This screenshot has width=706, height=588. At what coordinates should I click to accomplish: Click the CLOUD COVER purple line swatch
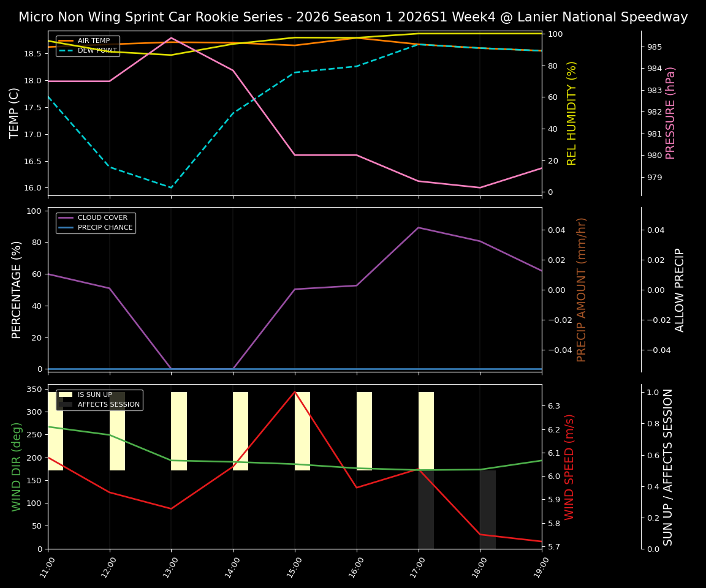[67, 217]
